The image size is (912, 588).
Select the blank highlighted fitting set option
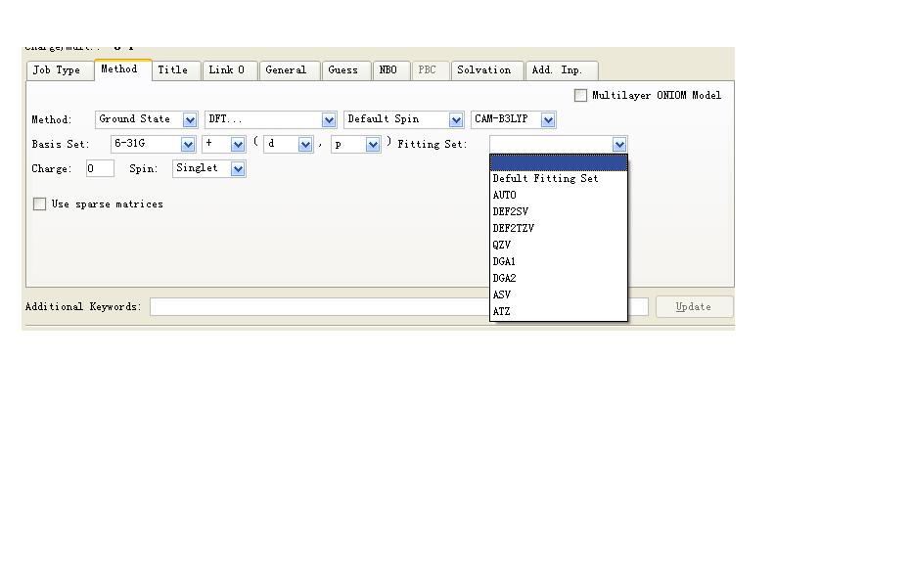(559, 162)
